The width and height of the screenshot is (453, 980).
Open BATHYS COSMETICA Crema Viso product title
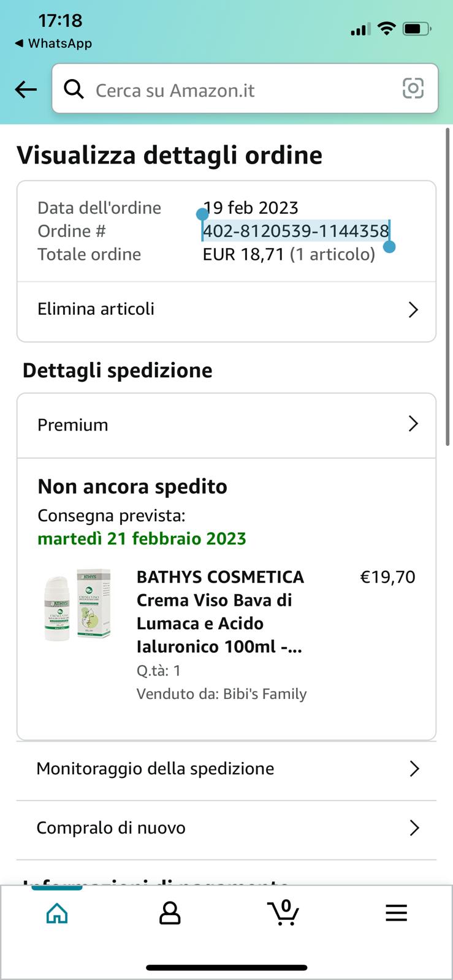[x=221, y=611]
